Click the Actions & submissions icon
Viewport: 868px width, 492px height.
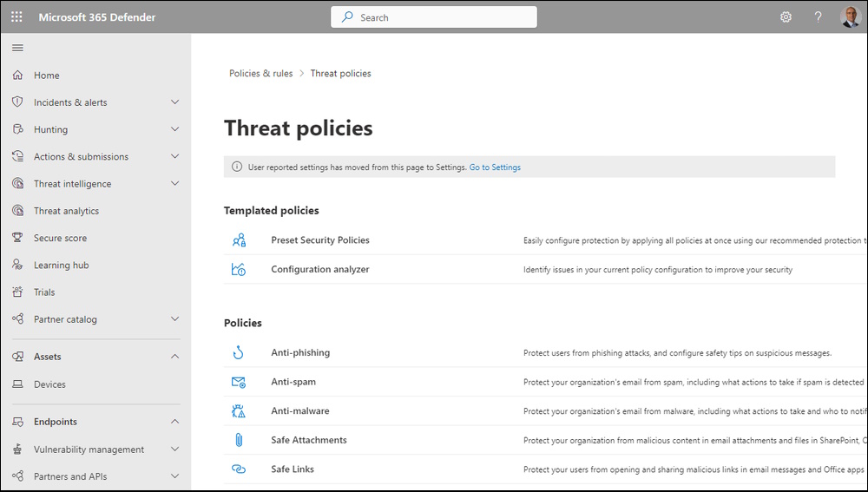click(17, 156)
